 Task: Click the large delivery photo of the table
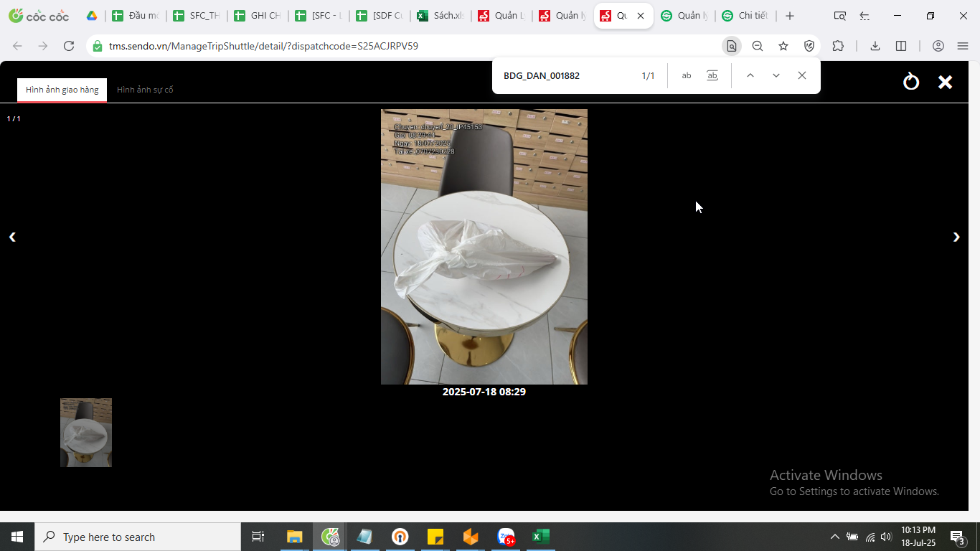pyautogui.click(x=484, y=247)
